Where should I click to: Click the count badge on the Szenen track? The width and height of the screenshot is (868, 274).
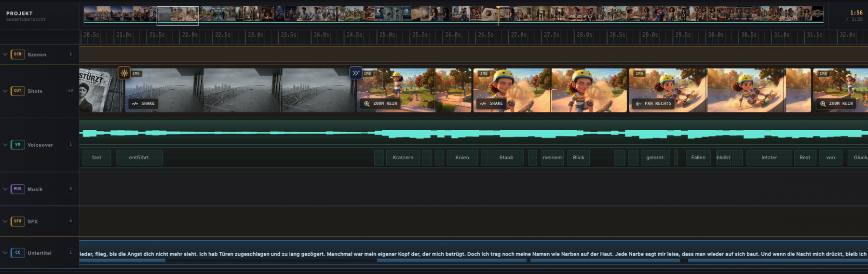click(71, 54)
